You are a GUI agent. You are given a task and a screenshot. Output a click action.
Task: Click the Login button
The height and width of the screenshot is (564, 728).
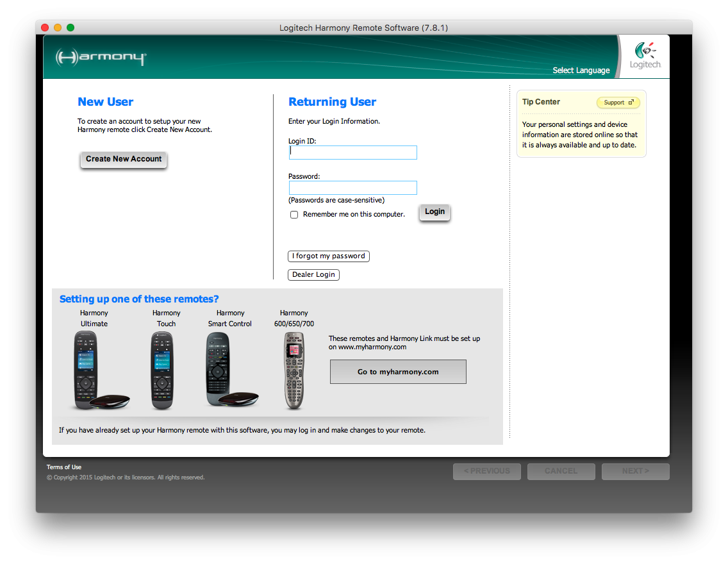click(x=434, y=211)
